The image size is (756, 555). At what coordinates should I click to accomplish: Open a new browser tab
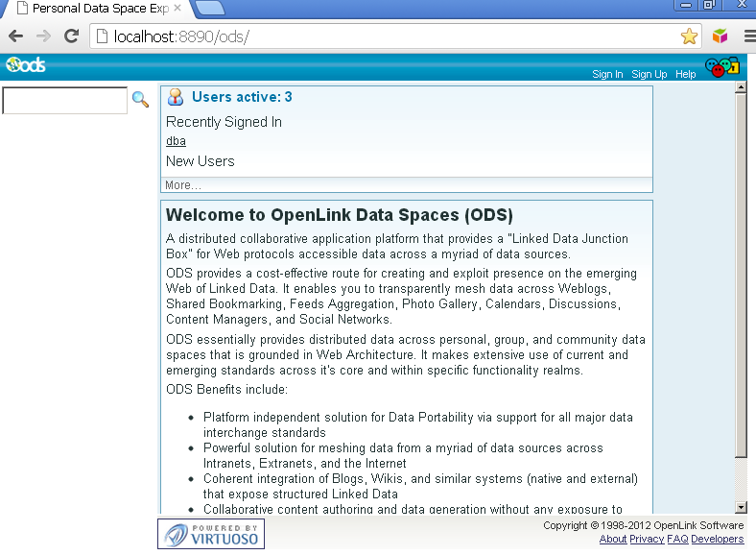click(210, 9)
